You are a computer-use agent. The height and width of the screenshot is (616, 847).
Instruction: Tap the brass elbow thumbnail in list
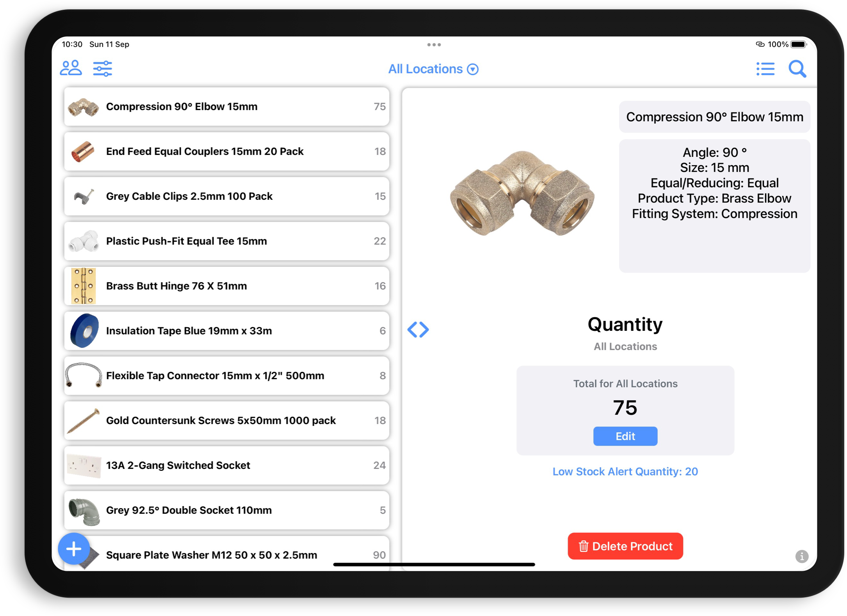pos(83,107)
